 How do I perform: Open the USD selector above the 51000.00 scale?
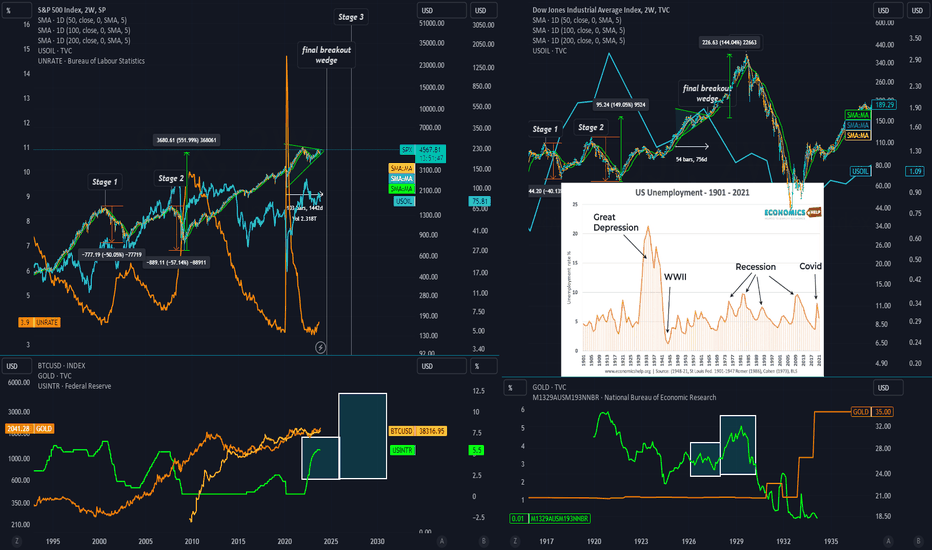coord(442,10)
